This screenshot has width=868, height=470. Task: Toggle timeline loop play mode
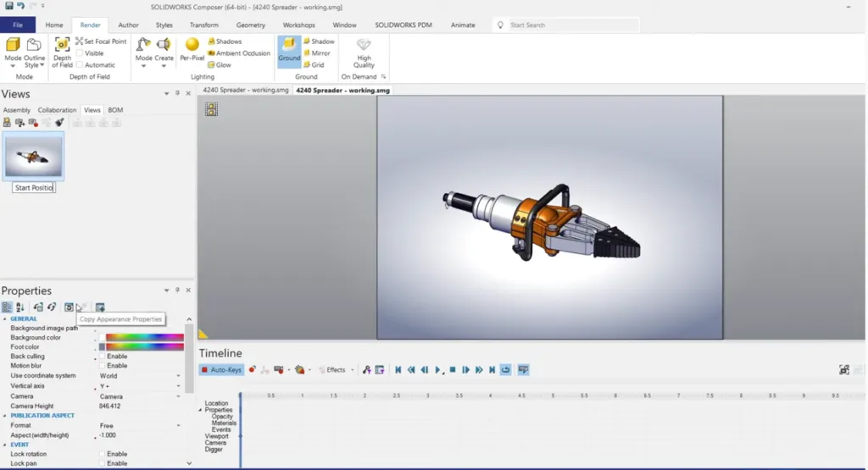point(506,370)
